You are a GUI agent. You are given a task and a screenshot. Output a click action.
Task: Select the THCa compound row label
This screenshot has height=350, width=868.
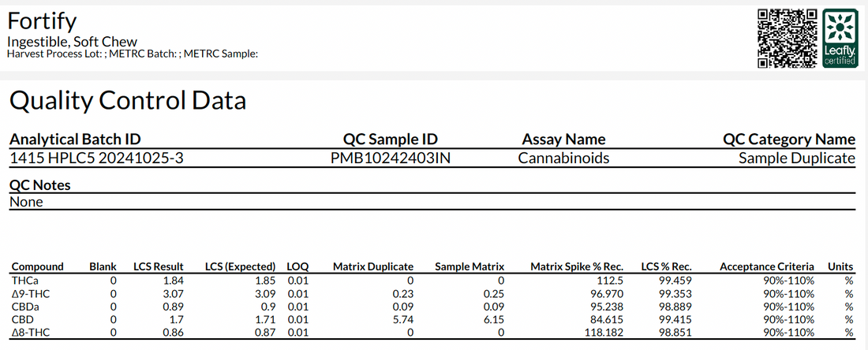21,280
